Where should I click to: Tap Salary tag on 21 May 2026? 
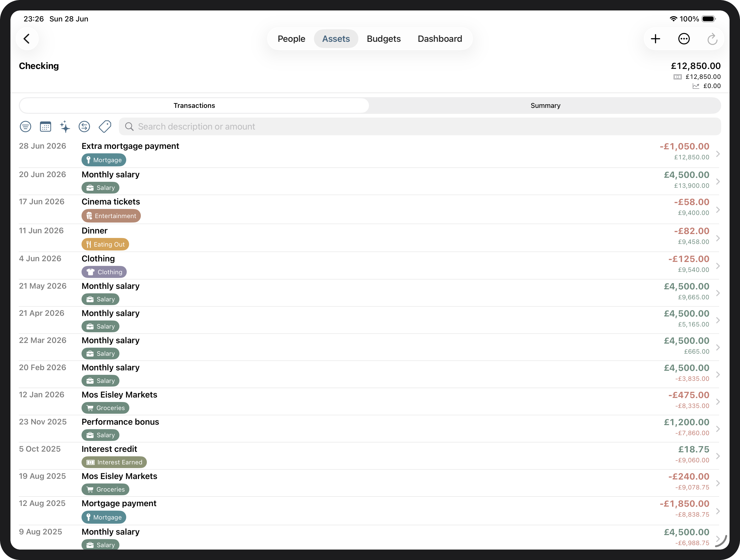tap(100, 299)
